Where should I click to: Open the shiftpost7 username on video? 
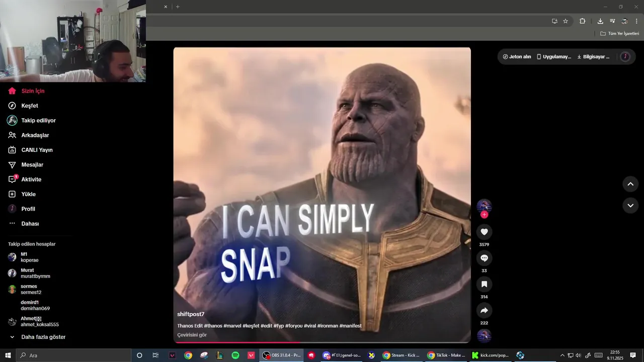coord(191,314)
